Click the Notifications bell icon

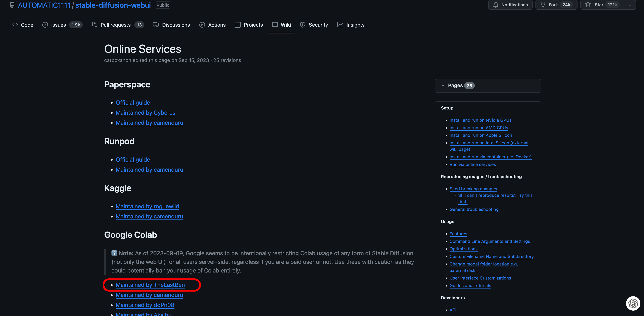pos(496,5)
